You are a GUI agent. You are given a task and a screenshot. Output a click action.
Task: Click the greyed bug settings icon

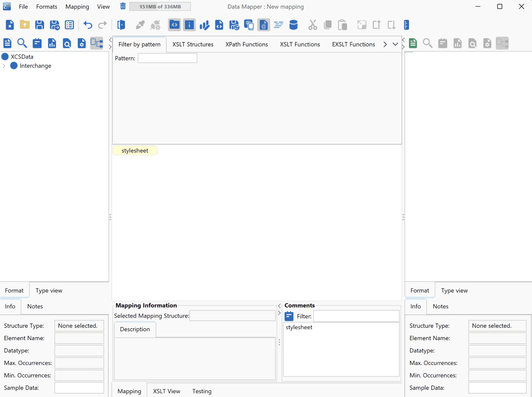155,25
